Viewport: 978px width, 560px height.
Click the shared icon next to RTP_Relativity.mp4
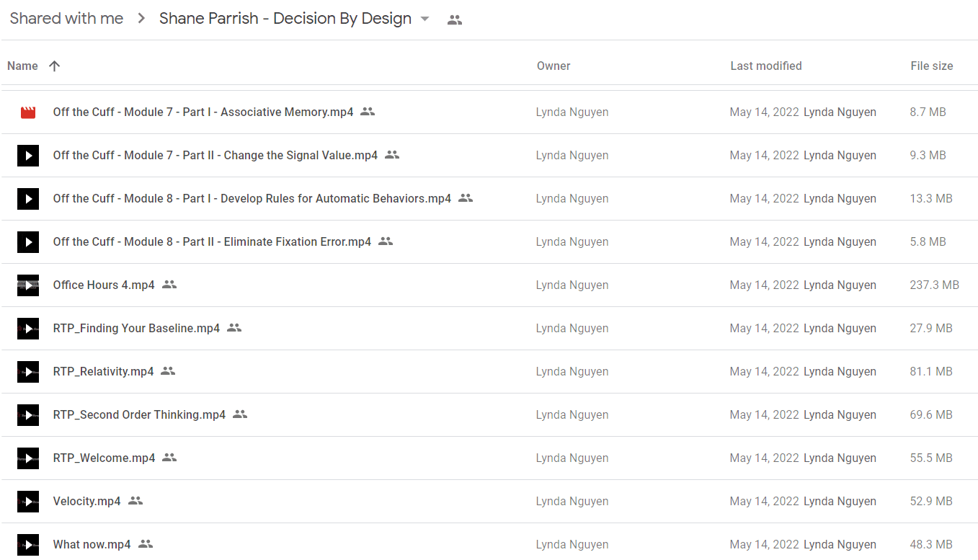(168, 371)
